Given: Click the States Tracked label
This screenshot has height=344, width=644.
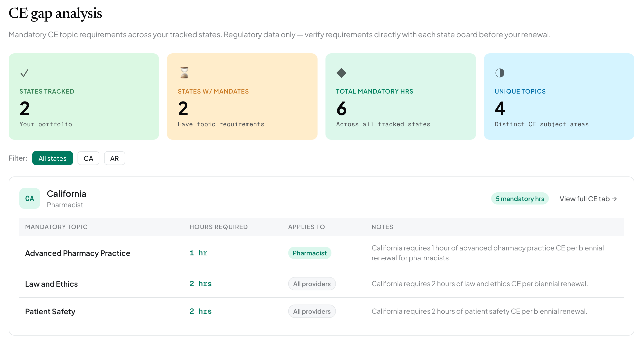Looking at the screenshot, I should [x=47, y=91].
